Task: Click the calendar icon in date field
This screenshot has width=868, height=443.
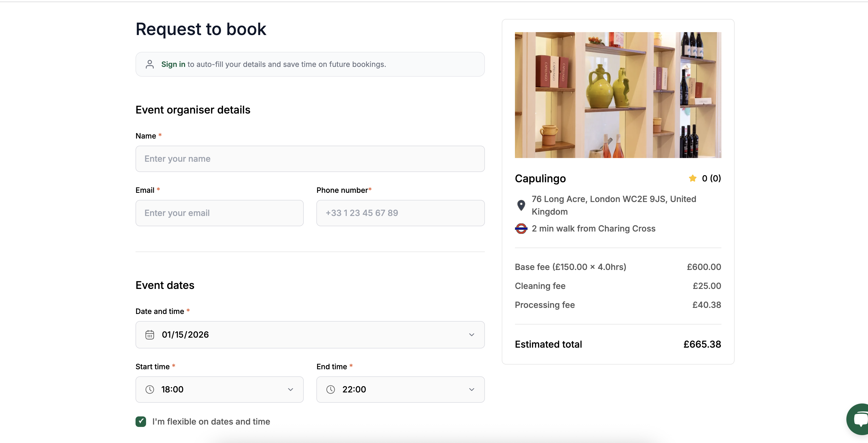Action: coord(150,334)
